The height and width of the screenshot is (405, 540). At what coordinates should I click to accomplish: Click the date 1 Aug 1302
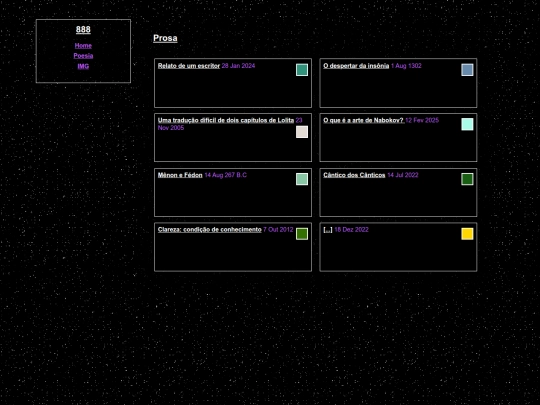point(406,66)
